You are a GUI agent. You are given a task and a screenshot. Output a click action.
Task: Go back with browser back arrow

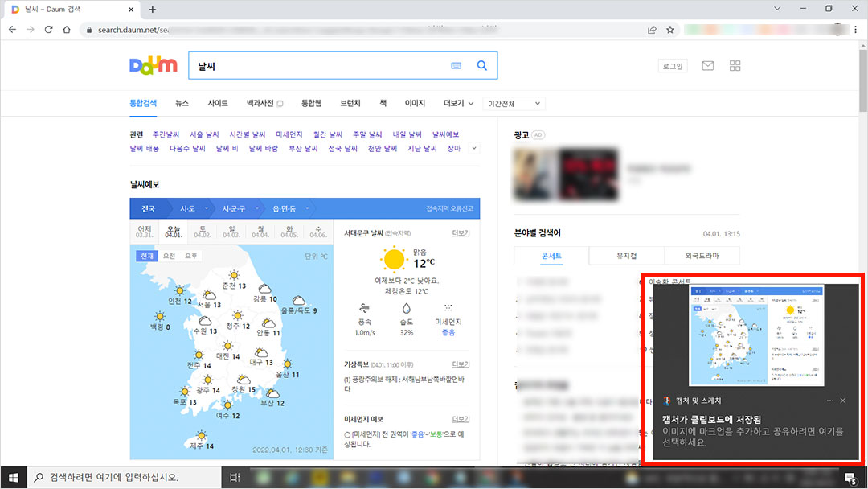click(12, 29)
